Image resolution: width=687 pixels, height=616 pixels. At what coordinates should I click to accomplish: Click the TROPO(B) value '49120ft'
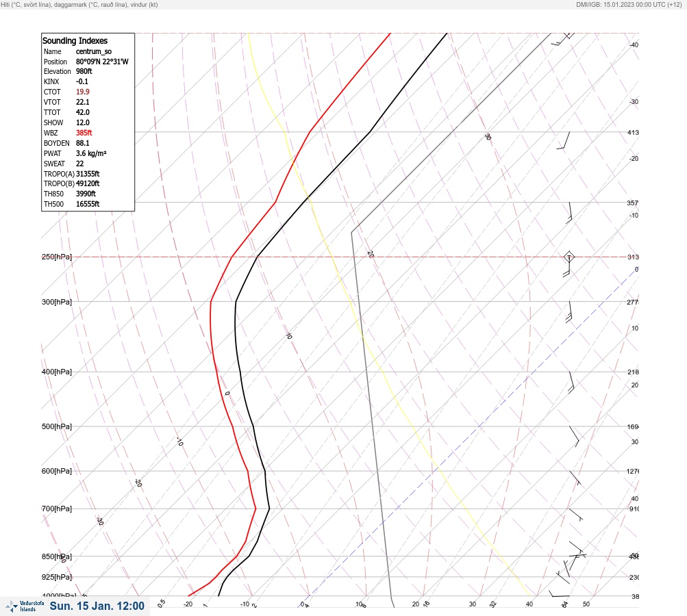click(88, 183)
